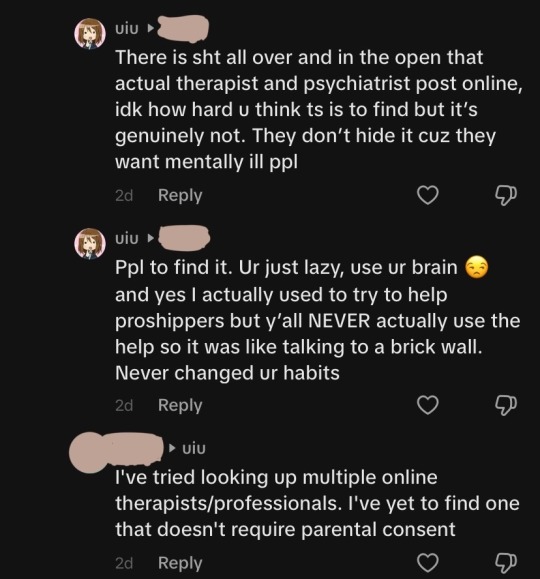Select the 'genuinely not' comment text

point(318,110)
